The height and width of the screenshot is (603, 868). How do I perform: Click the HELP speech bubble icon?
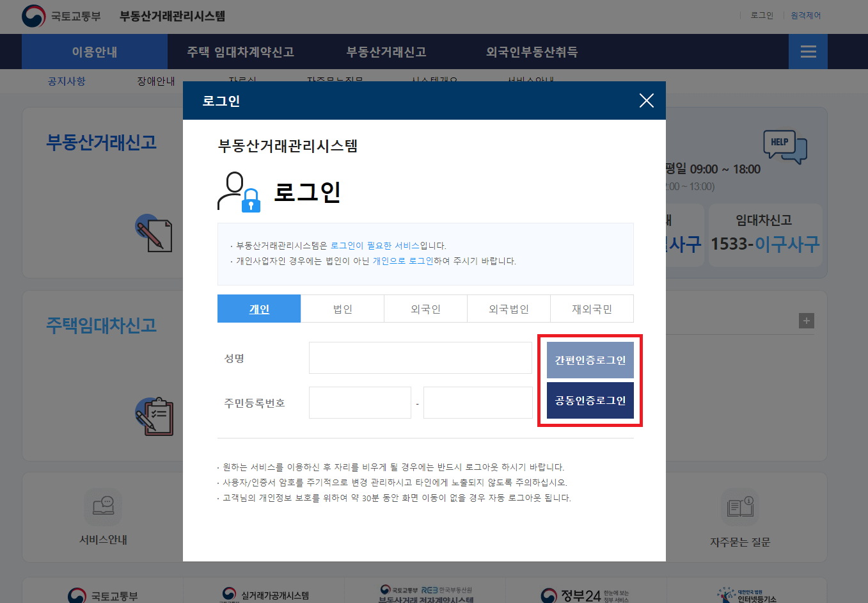[x=785, y=147]
